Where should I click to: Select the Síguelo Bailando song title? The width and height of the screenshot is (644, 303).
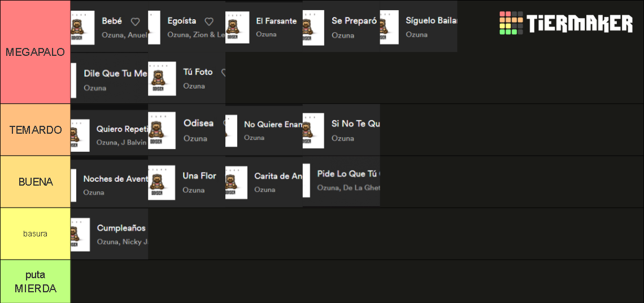coord(431,21)
